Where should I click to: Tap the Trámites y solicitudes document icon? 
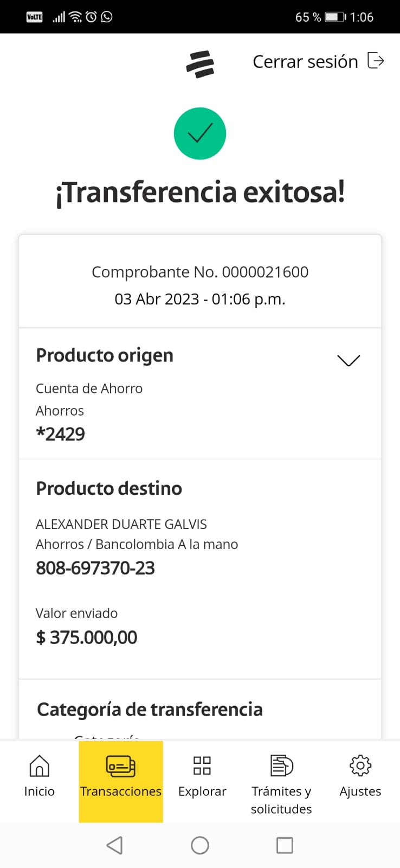(x=281, y=765)
